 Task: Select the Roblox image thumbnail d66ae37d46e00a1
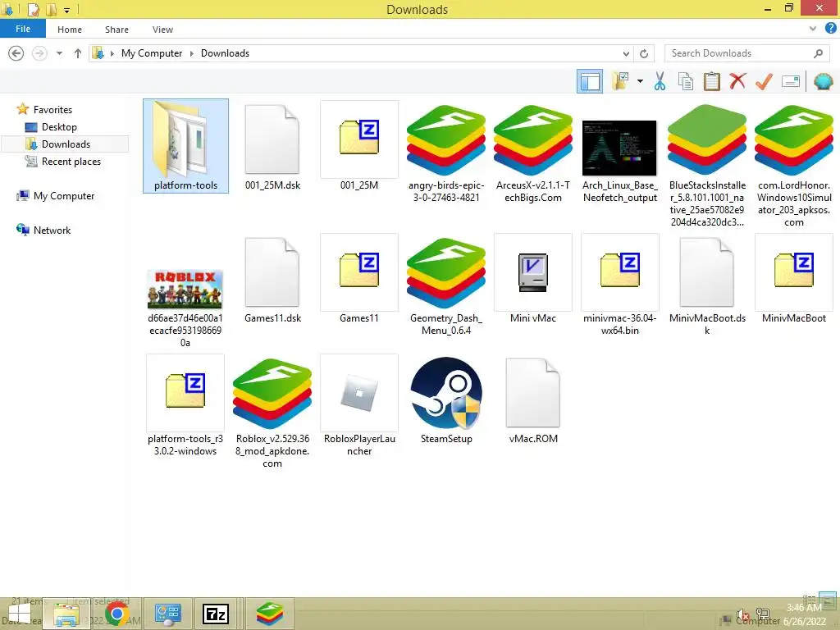(185, 290)
